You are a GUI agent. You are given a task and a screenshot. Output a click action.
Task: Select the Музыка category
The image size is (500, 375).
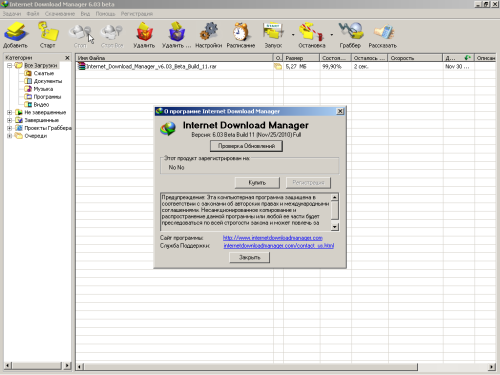click(43, 89)
